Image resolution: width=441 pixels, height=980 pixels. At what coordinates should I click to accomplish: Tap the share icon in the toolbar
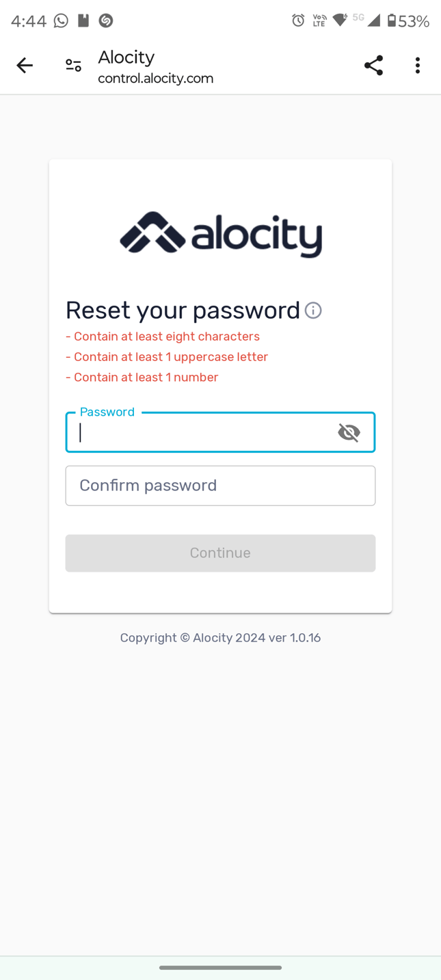[x=373, y=65]
